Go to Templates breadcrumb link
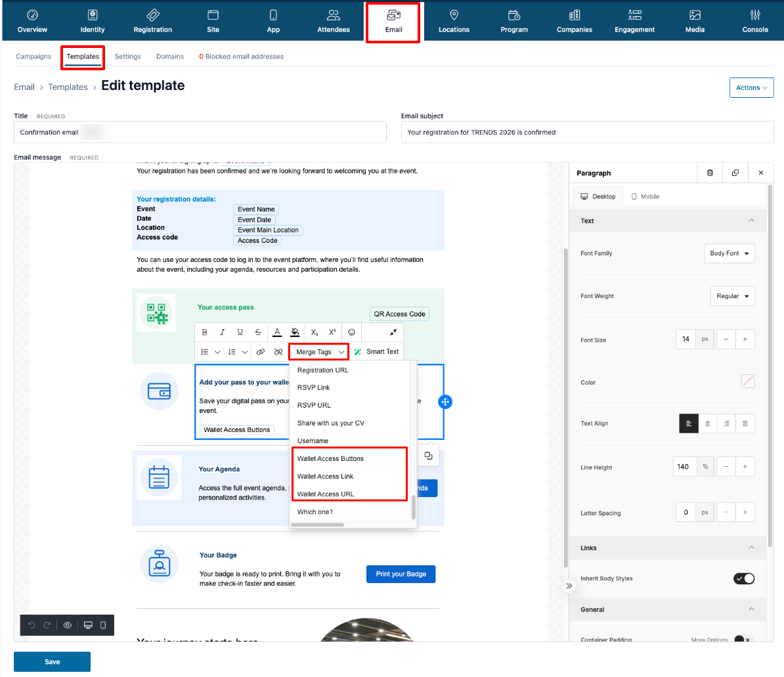Viewport: 784px width, 677px height. tap(68, 87)
